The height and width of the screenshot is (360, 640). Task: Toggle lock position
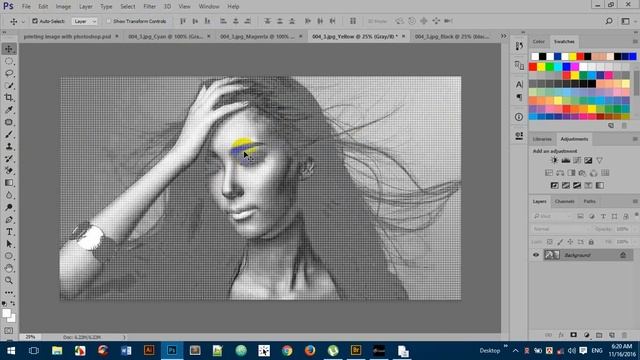pos(570,242)
